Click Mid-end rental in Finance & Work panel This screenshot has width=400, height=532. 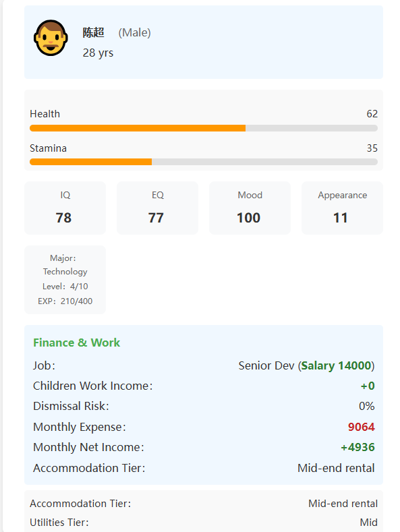pyautogui.click(x=336, y=468)
